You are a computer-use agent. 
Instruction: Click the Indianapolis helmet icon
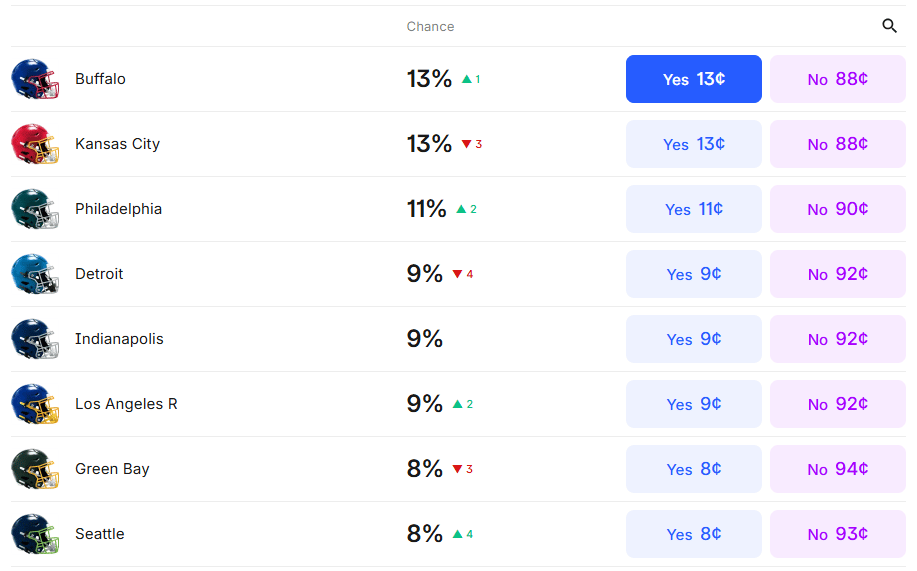pyautogui.click(x=35, y=339)
